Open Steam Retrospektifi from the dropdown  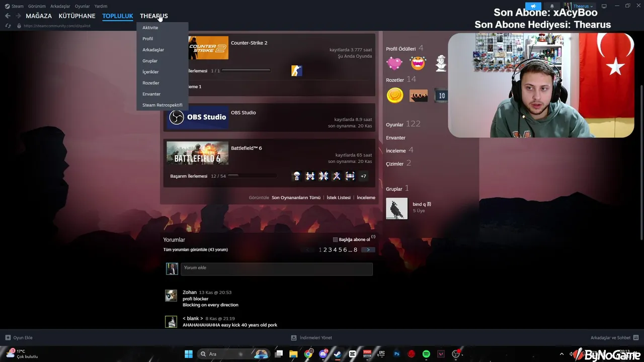point(162,105)
